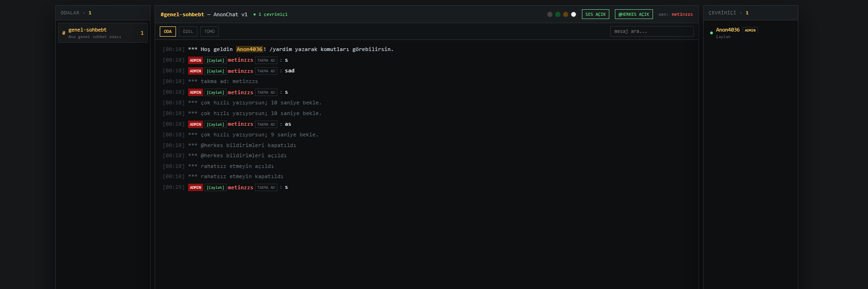Switch to the TÜMÜ tab
Screen dimensions: 868x289
209,32
